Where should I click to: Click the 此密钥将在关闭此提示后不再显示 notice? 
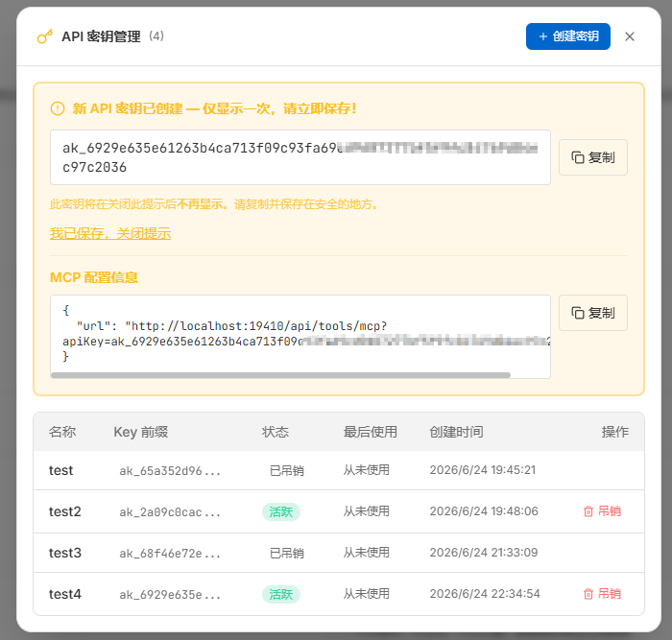click(x=215, y=204)
